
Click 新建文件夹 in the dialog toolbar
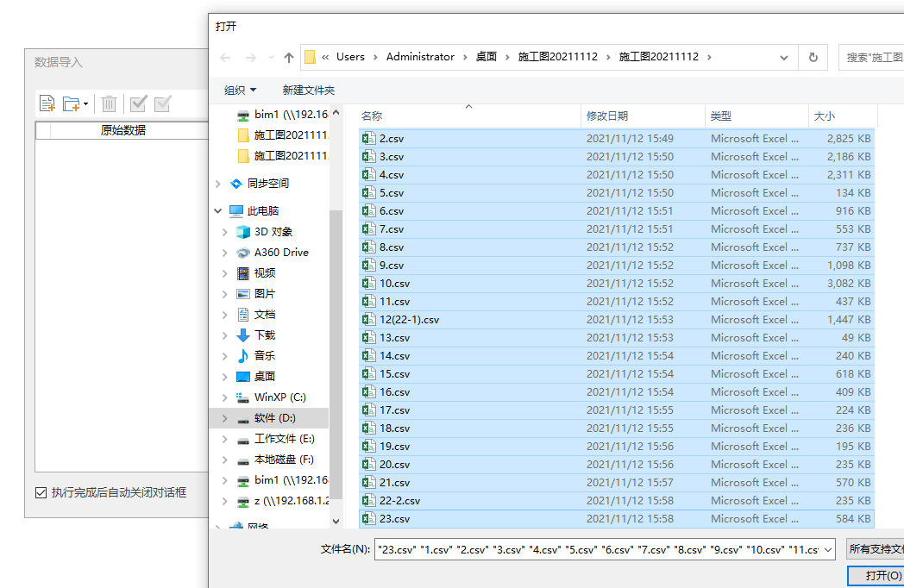(307, 90)
